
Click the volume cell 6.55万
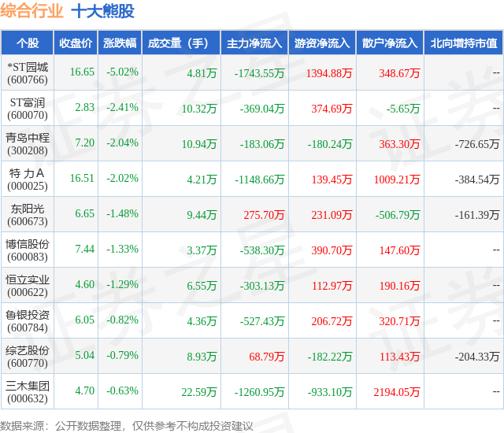pyautogui.click(x=202, y=287)
